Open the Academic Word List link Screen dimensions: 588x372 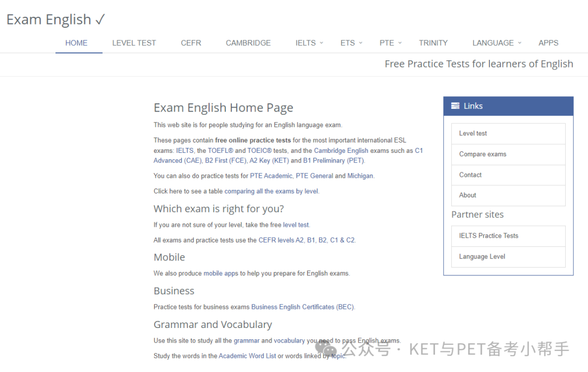click(x=247, y=356)
